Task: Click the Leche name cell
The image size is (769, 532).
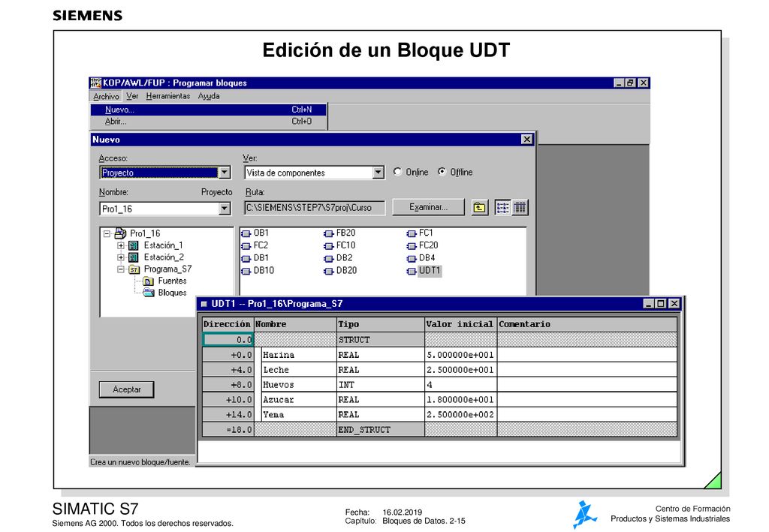Action: [299, 370]
